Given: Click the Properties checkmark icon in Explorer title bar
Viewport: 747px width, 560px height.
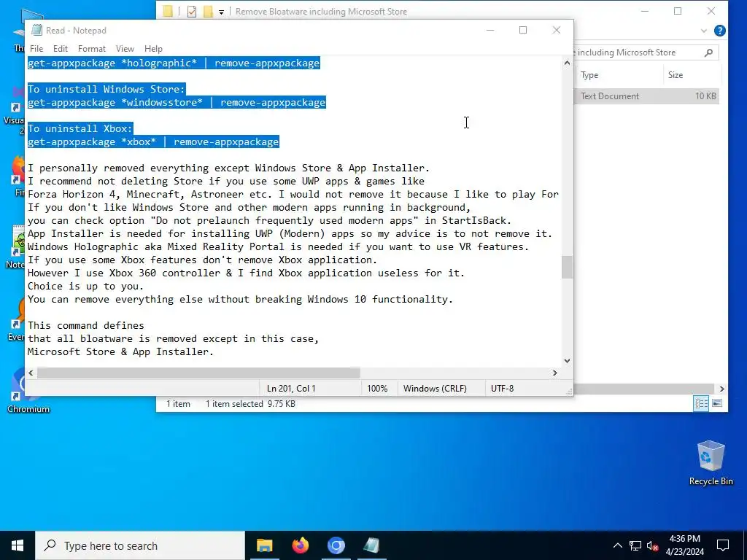Looking at the screenshot, I should 192,12.
